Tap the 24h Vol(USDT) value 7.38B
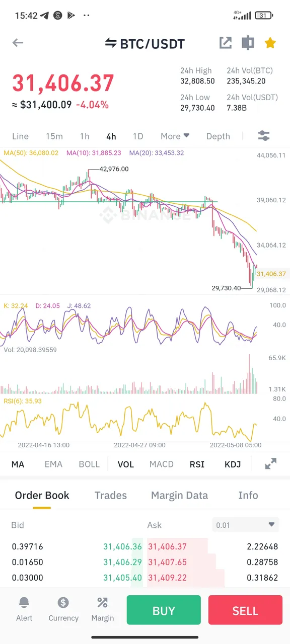Image resolution: width=290 pixels, height=644 pixels. click(237, 108)
